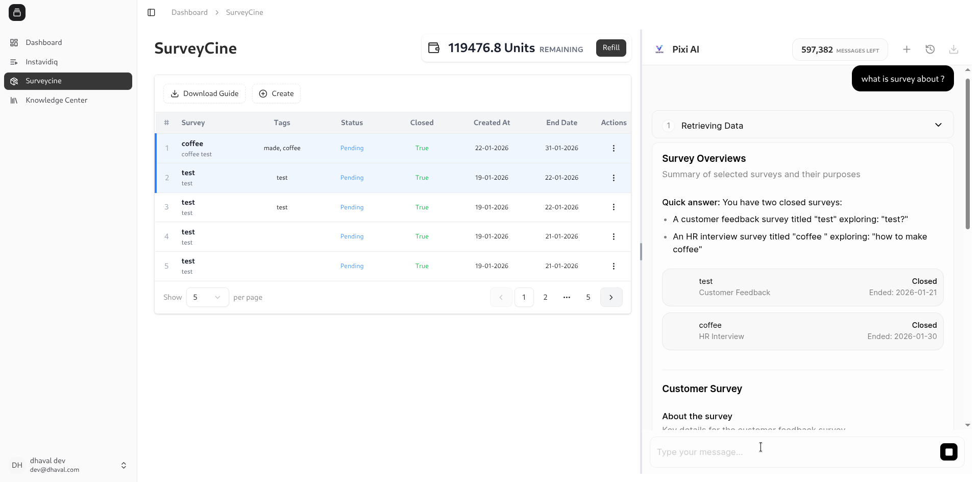Image resolution: width=980 pixels, height=482 pixels.
Task: Click the Customer Survey heading
Action: (702, 389)
